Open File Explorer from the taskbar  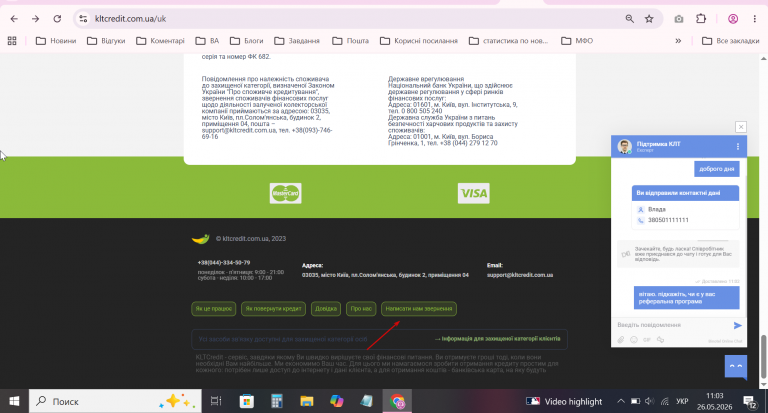pyautogui.click(x=307, y=401)
